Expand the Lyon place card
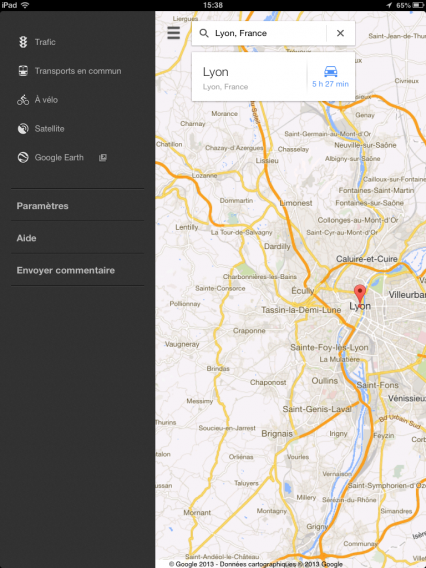Image resolution: width=426 pixels, height=568 pixels. click(249, 77)
